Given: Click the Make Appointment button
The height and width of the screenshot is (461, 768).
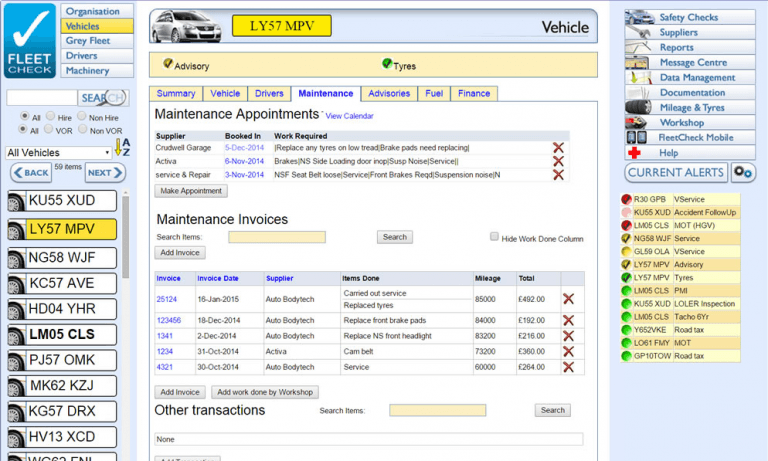Looking at the screenshot, I should tap(191, 191).
